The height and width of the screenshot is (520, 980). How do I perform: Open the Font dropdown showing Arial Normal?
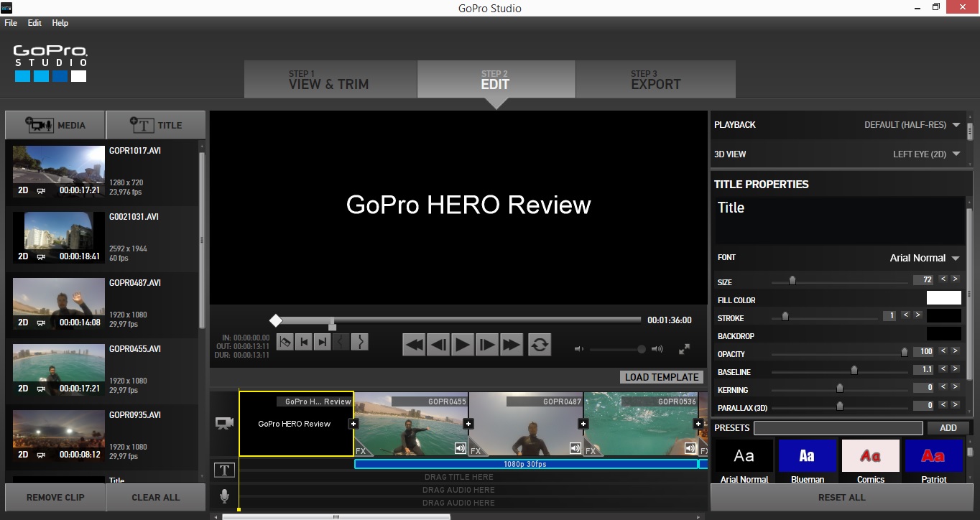tap(925, 258)
